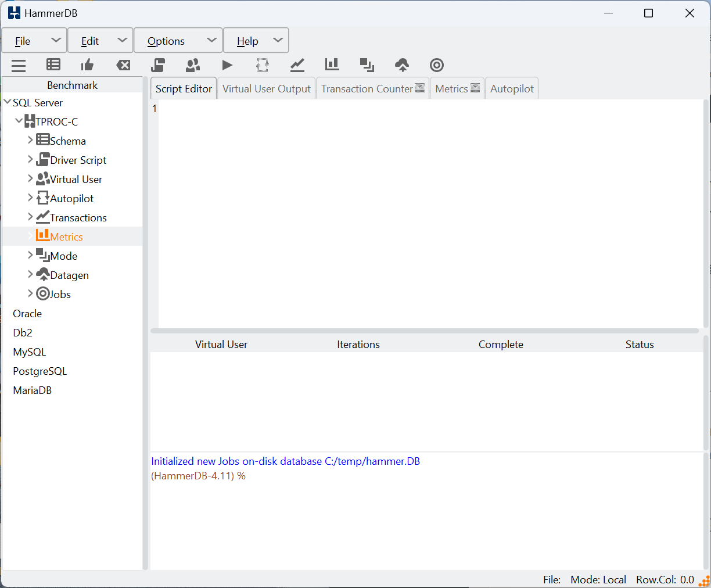Select MariaDB in the benchmark list

(32, 390)
